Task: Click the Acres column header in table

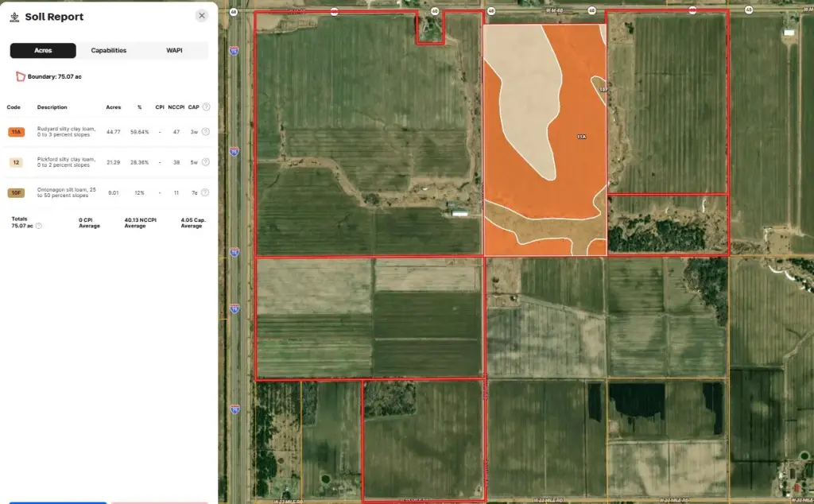Action: [114, 107]
